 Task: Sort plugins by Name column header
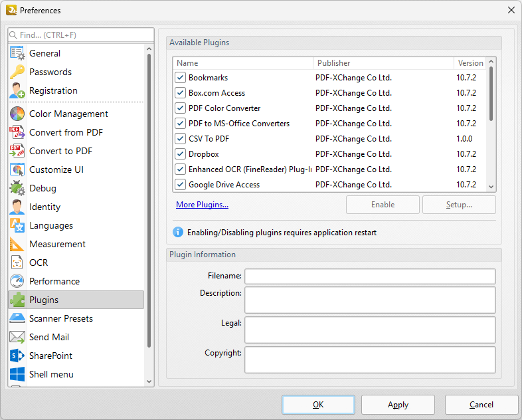click(x=243, y=63)
